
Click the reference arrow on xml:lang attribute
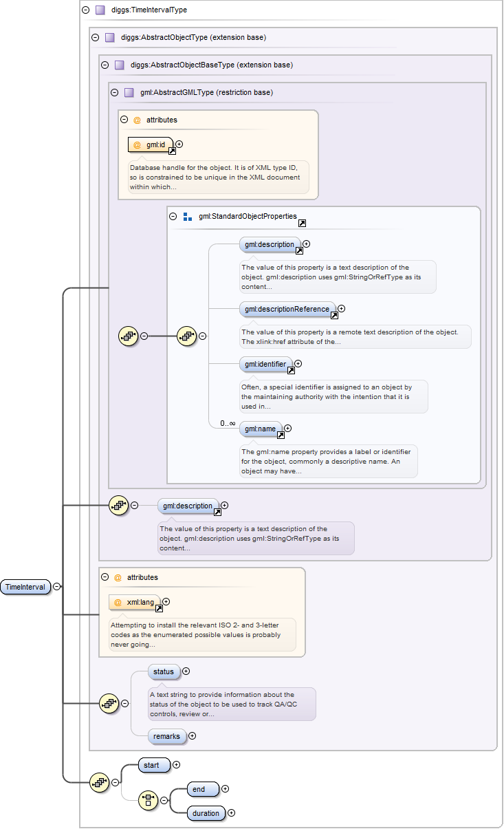[x=159, y=608]
